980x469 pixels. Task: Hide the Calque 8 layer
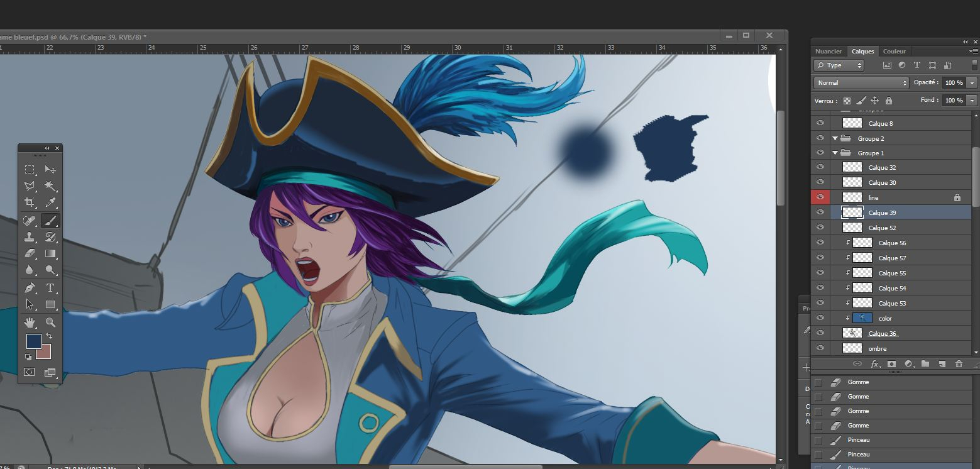click(820, 123)
